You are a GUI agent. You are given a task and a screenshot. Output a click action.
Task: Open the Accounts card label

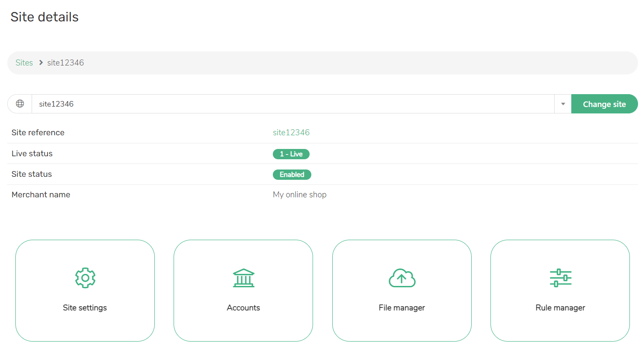click(243, 308)
